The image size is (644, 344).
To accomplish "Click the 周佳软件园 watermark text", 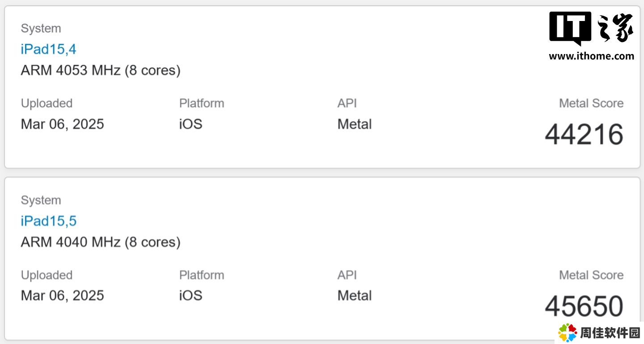I will (x=610, y=333).
